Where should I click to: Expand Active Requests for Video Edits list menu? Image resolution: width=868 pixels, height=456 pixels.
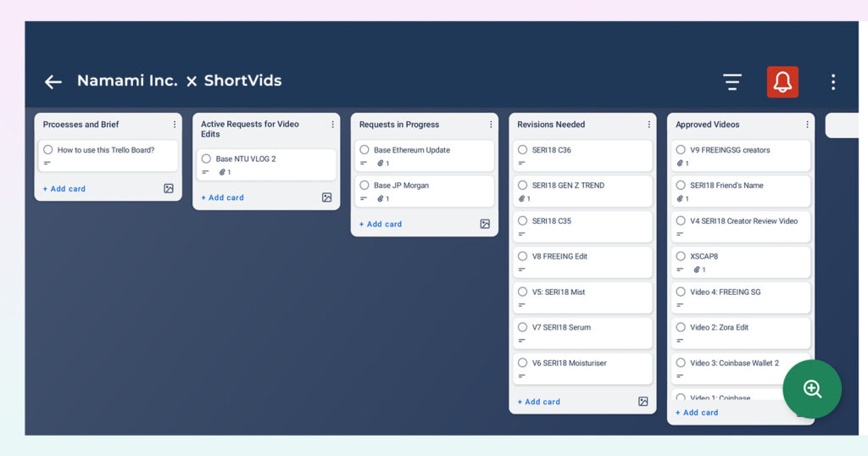[x=332, y=125]
